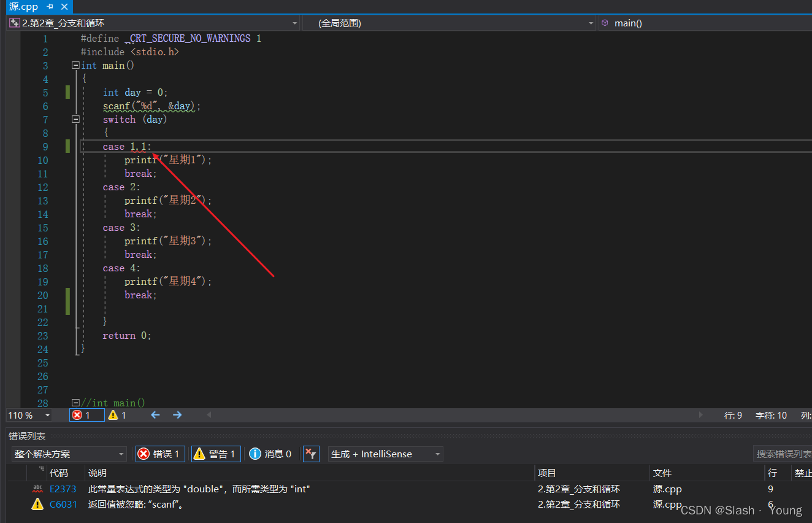812x523 pixels.
Task: Open the 整个解决方案 scope dropdown
Action: (x=69, y=454)
